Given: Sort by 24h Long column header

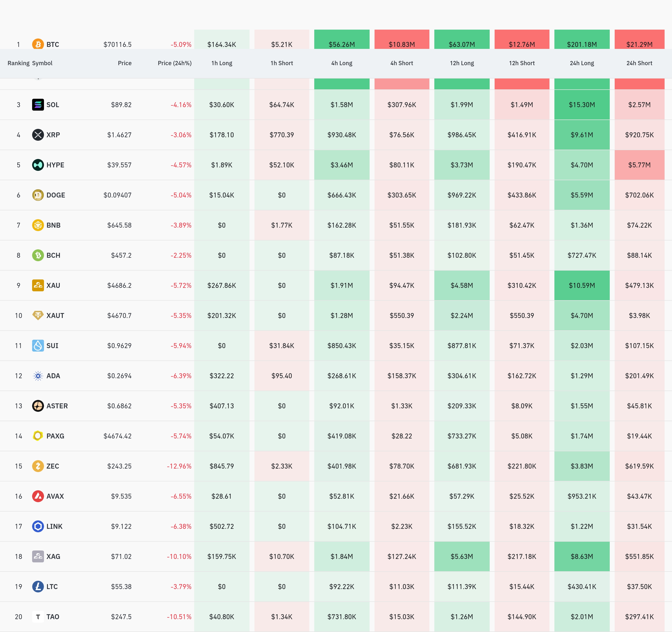Looking at the screenshot, I should (x=581, y=63).
